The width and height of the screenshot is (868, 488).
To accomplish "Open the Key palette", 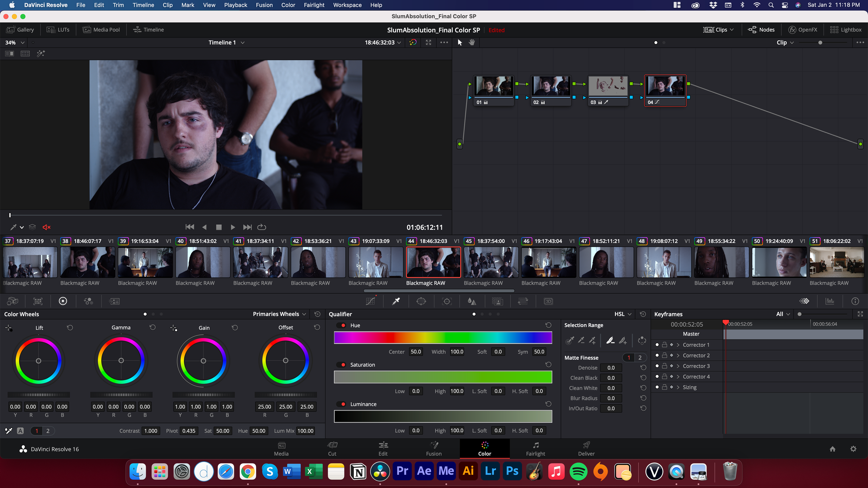I will [497, 301].
